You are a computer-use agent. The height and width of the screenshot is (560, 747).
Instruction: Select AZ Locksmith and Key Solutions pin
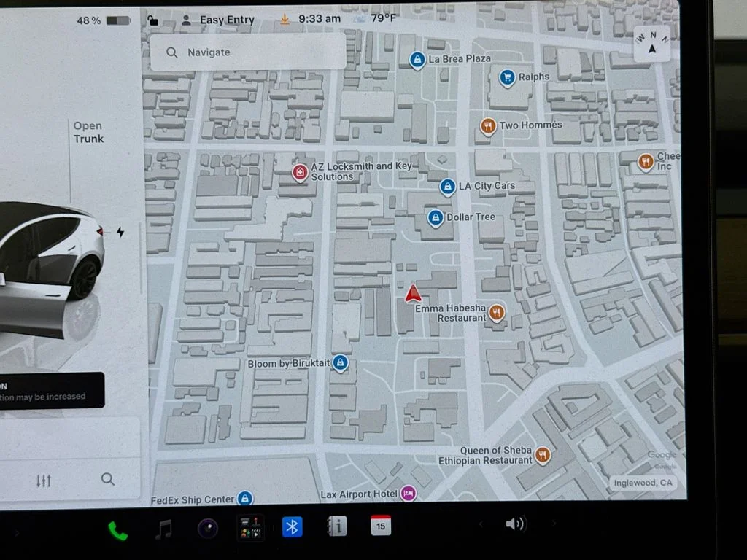[300, 173]
